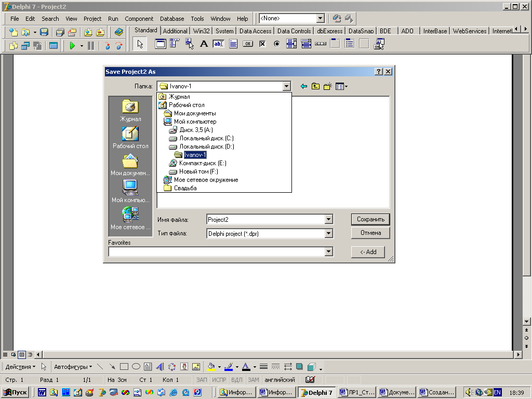Switch to the Win32 palette tab
The width and height of the screenshot is (532, 399).
pos(201,31)
